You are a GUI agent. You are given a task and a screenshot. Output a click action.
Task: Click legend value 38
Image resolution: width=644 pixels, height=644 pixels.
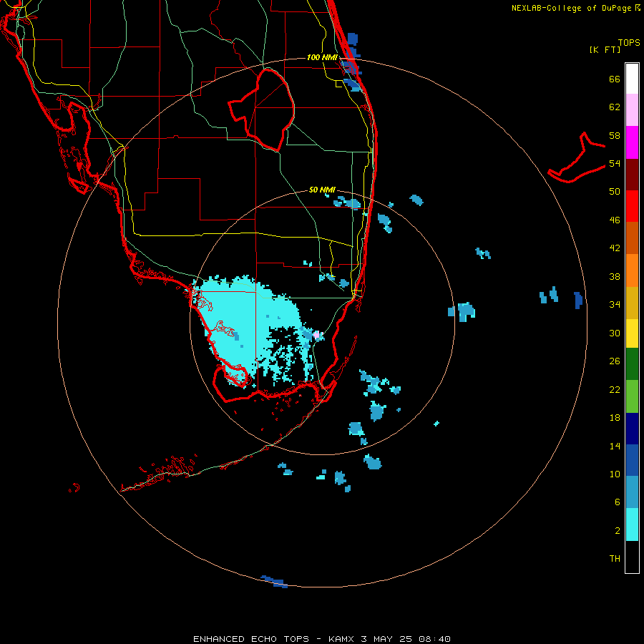[615, 276]
